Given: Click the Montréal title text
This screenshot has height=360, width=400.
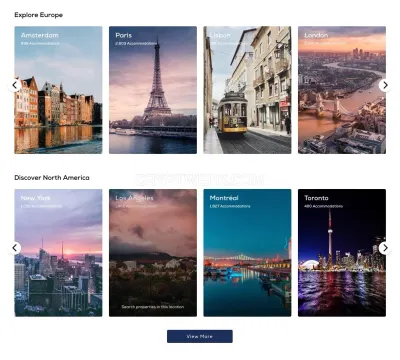Looking at the screenshot, I should tap(224, 198).
